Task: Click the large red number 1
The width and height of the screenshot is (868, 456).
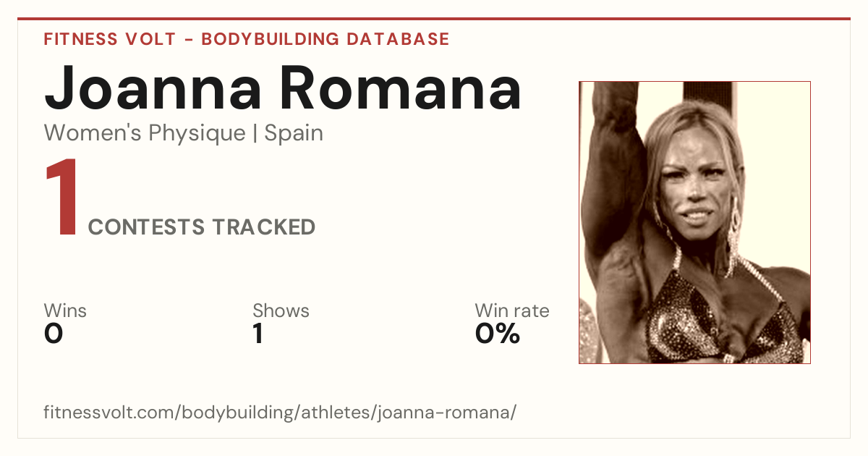Action: click(x=62, y=199)
